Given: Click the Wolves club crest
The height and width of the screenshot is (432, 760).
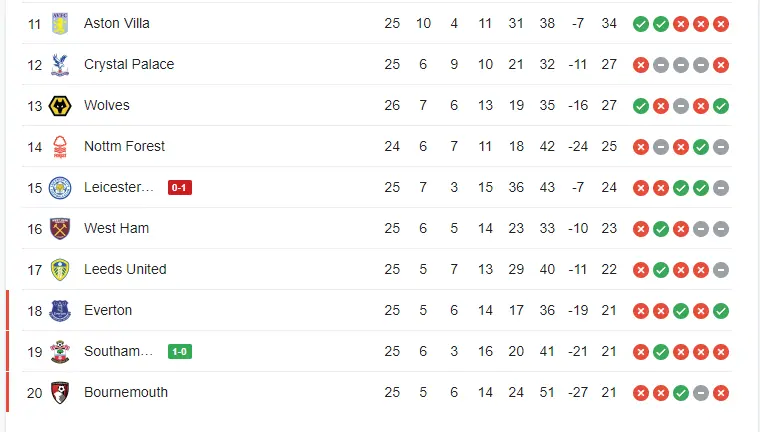Looking at the screenshot, I should [61, 105].
